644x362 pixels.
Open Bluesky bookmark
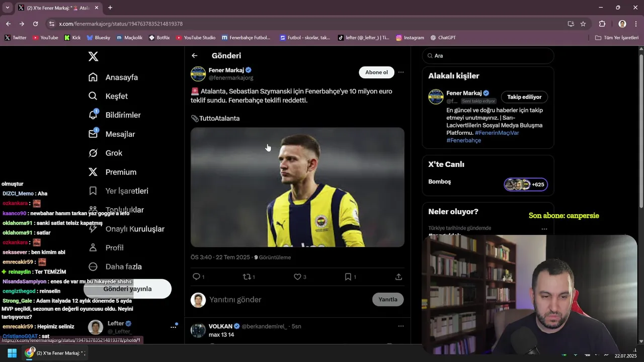(x=98, y=38)
